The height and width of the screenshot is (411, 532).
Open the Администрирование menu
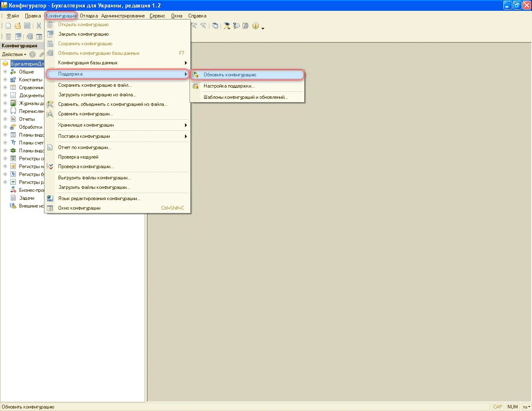[x=123, y=16]
